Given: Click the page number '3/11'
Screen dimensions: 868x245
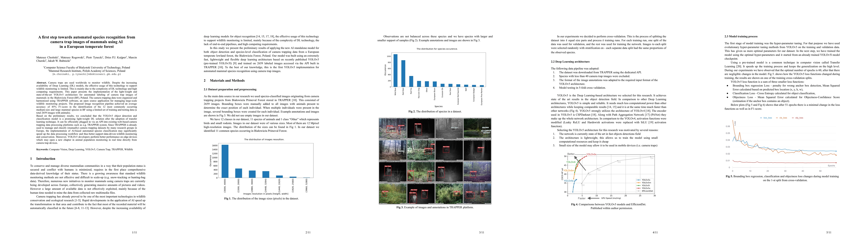Looking at the screenshot, I should pos(482,232).
